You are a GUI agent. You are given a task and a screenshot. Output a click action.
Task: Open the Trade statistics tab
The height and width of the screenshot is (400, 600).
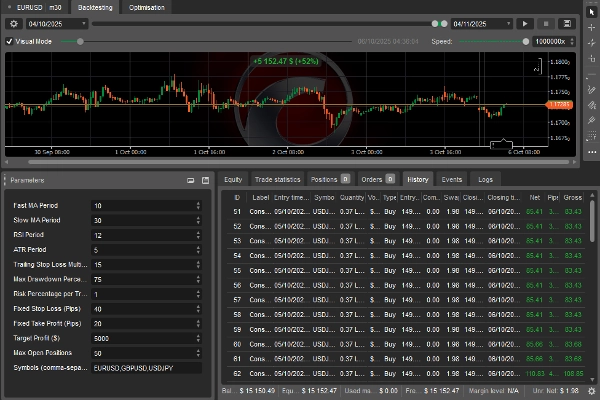pos(277,179)
